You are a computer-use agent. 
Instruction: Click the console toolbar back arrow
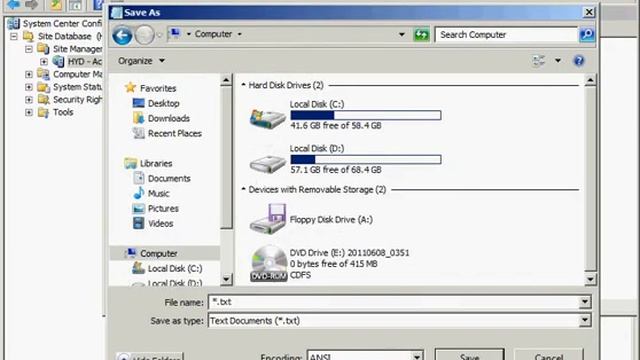click(13, 4)
